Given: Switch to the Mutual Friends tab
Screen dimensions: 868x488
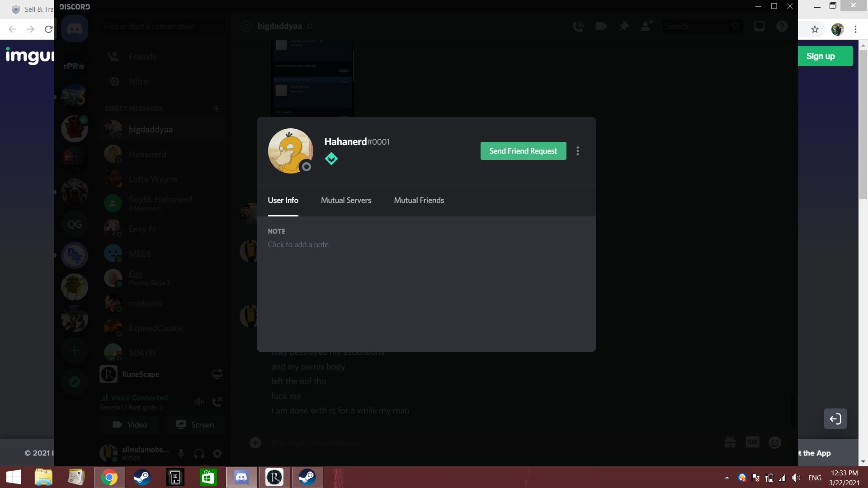Looking at the screenshot, I should click(419, 200).
